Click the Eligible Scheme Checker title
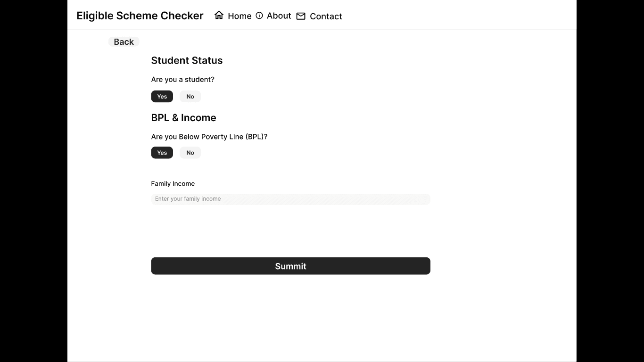The image size is (644, 362). coord(140,16)
